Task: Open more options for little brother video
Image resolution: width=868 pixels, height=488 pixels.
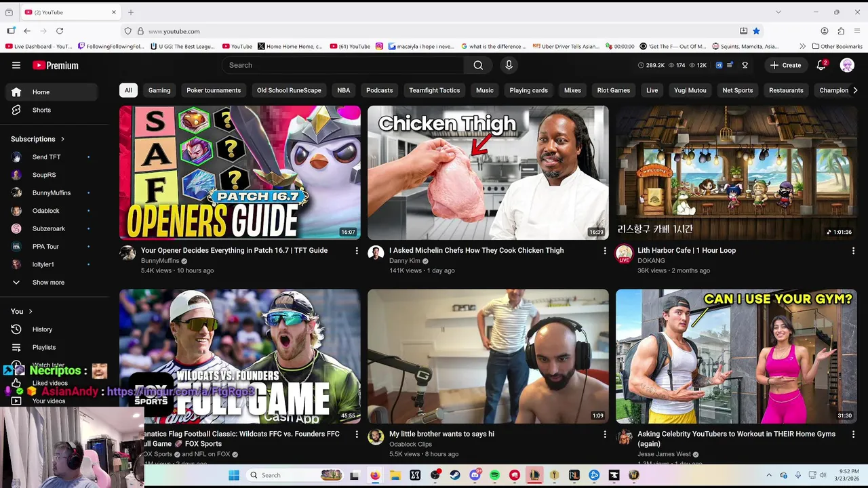Action: tap(605, 434)
